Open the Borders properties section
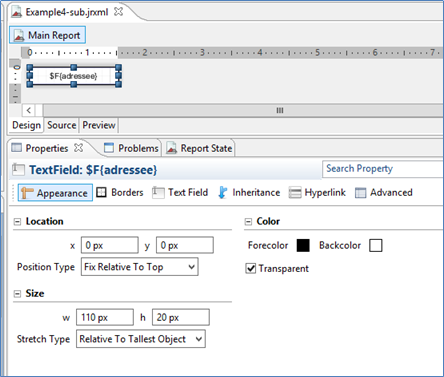This screenshot has height=377, width=444. click(x=120, y=193)
